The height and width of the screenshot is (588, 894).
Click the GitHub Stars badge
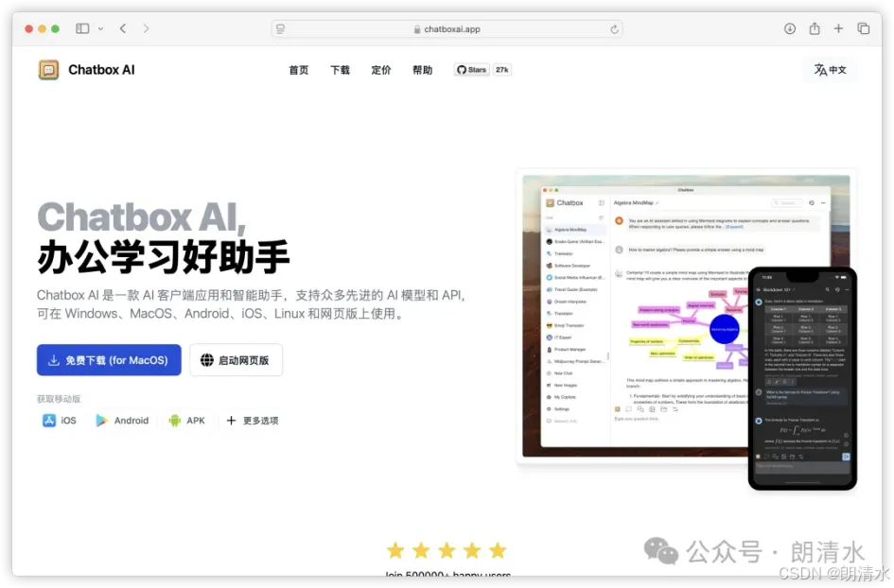coord(471,70)
